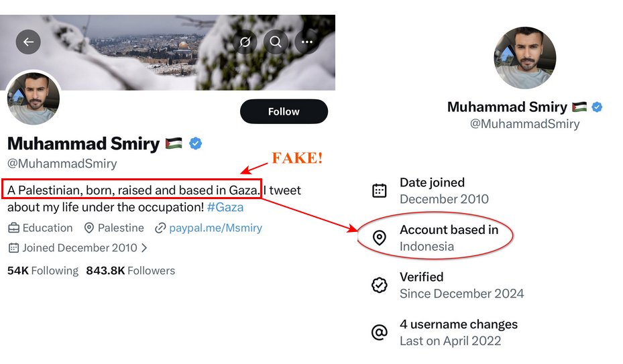Click the link icon before paypal.me
This screenshot has height=364, width=623.
pyautogui.click(x=160, y=228)
